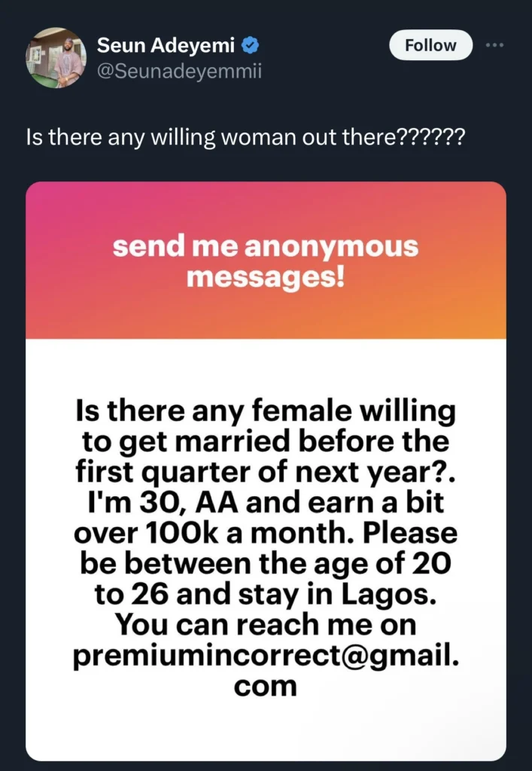
Task: Click the word "messages!" in gradient header
Action: [x=266, y=278]
